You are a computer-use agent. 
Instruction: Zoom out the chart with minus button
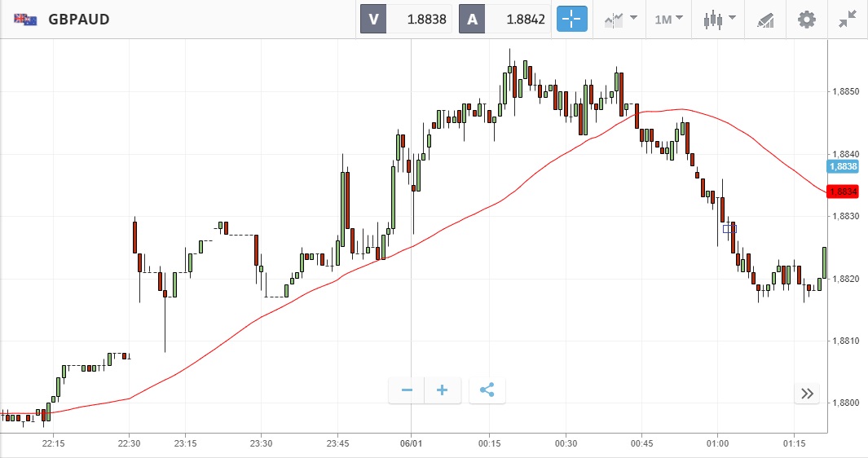[x=407, y=390]
